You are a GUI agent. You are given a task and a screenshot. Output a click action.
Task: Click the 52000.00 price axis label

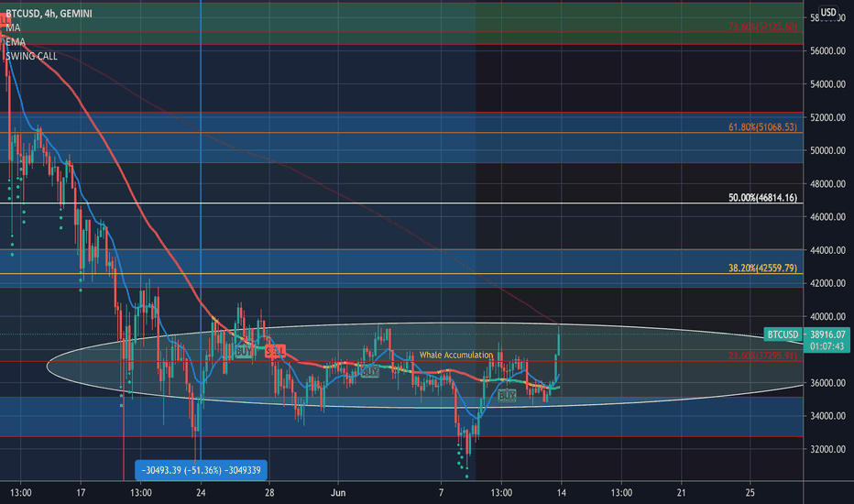pos(827,117)
